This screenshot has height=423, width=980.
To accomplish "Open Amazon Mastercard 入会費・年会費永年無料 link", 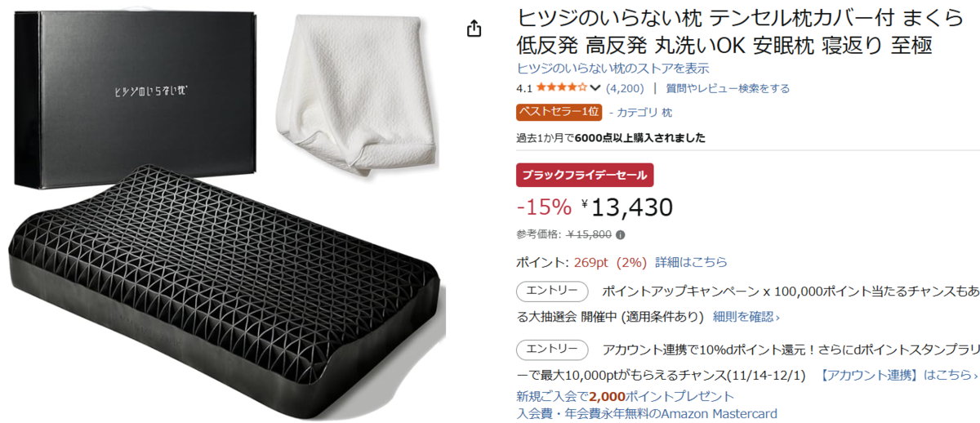I will point(647,413).
